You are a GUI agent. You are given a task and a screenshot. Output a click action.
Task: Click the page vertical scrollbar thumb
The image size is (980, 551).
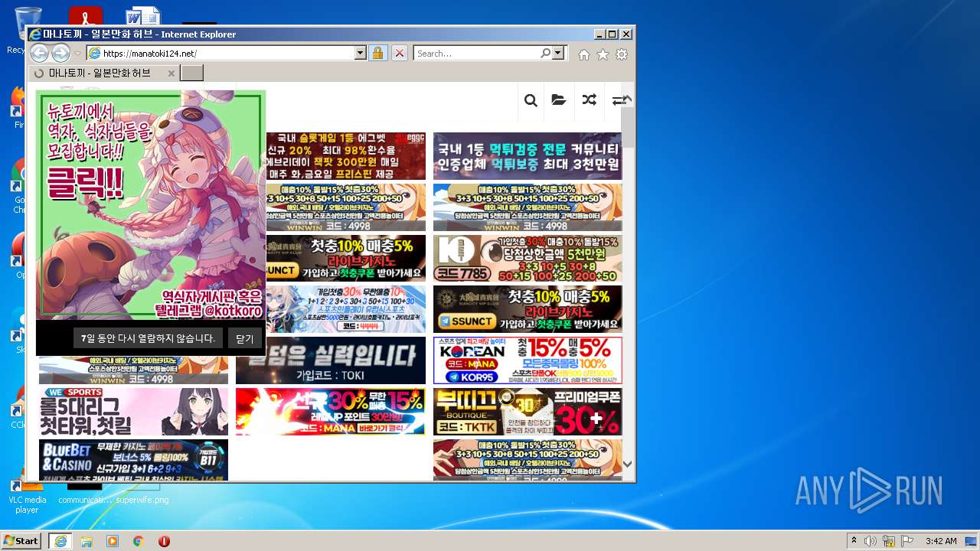pos(628,127)
